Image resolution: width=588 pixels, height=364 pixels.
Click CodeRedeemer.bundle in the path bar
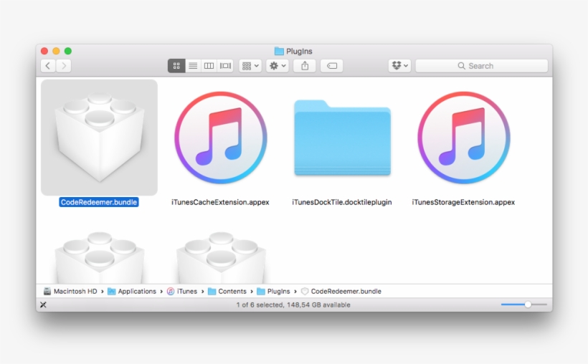tap(341, 292)
